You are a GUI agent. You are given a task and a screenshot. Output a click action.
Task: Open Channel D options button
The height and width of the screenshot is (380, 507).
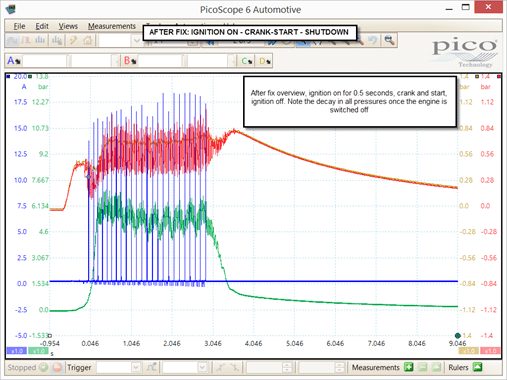pos(264,61)
